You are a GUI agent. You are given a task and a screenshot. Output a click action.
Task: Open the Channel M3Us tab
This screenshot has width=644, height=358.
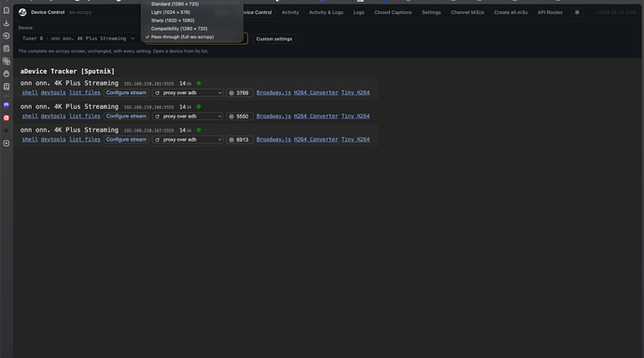point(468,12)
